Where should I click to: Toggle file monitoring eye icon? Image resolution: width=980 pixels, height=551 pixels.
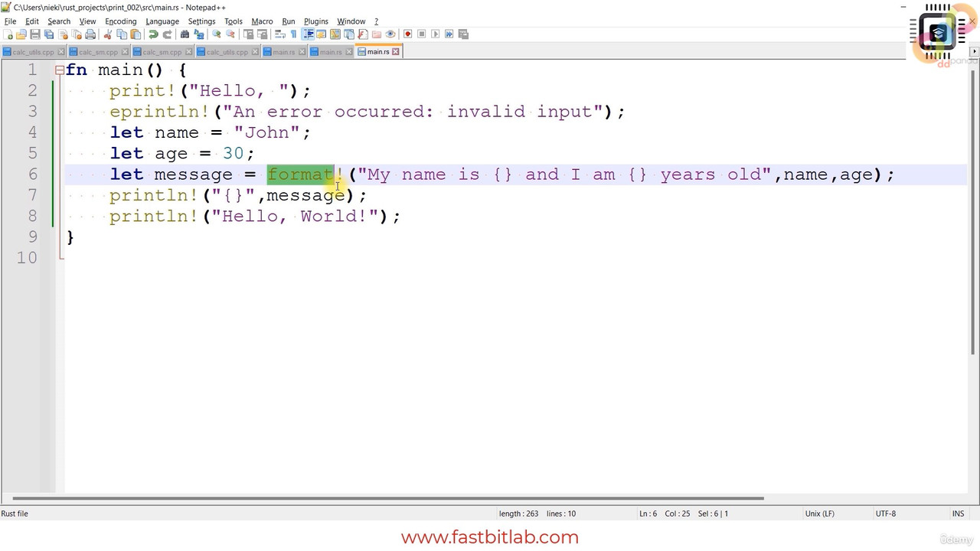pyautogui.click(x=390, y=34)
